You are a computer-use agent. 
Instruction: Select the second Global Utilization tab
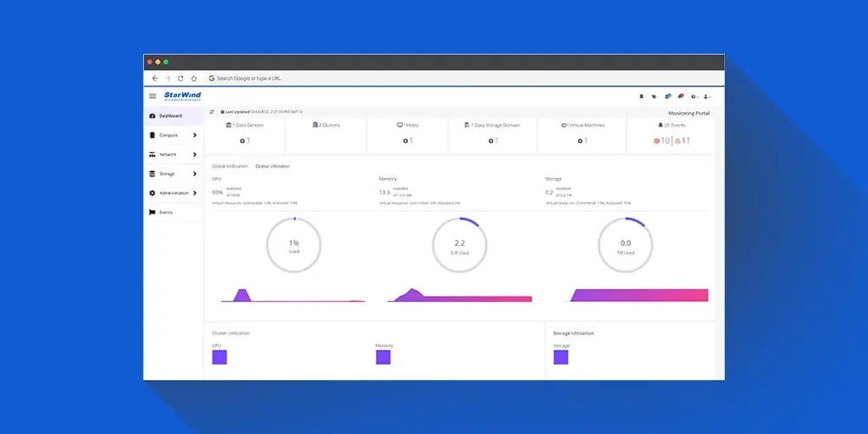click(x=273, y=166)
